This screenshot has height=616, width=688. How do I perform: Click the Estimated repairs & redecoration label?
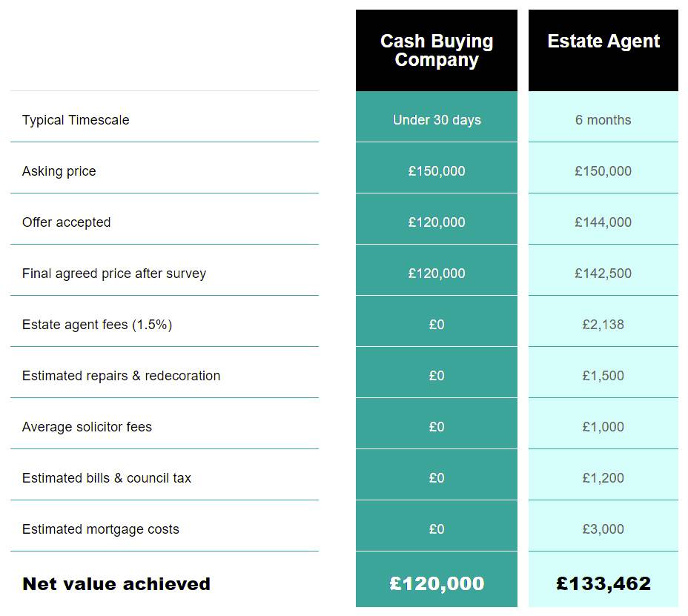(x=122, y=376)
